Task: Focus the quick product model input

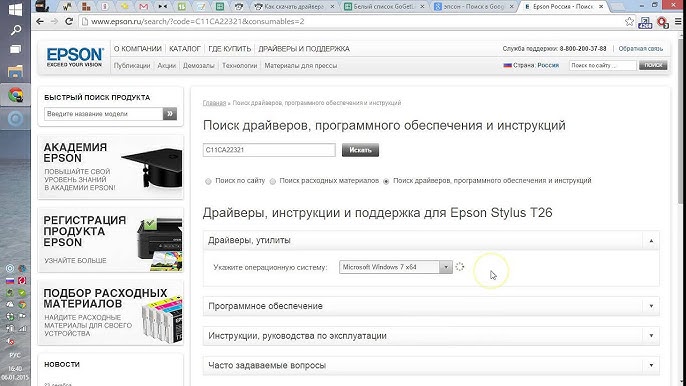Action: pos(103,114)
